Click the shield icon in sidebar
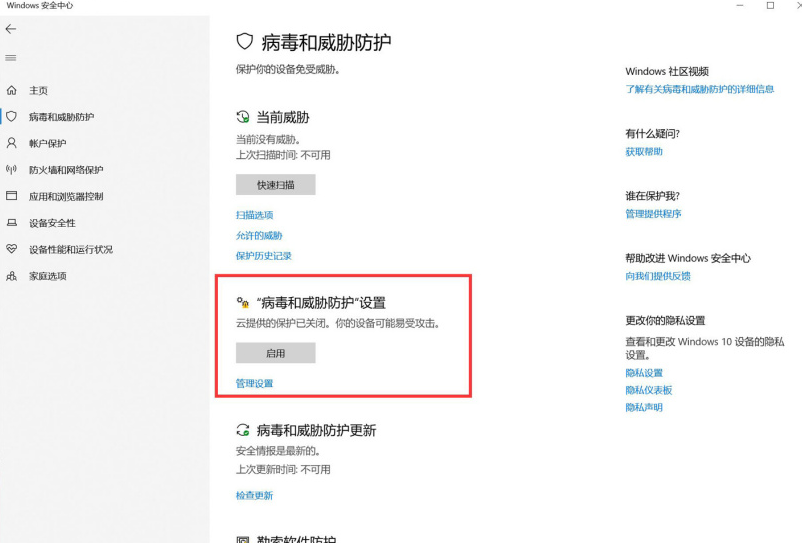The width and height of the screenshot is (802, 543). (x=11, y=117)
